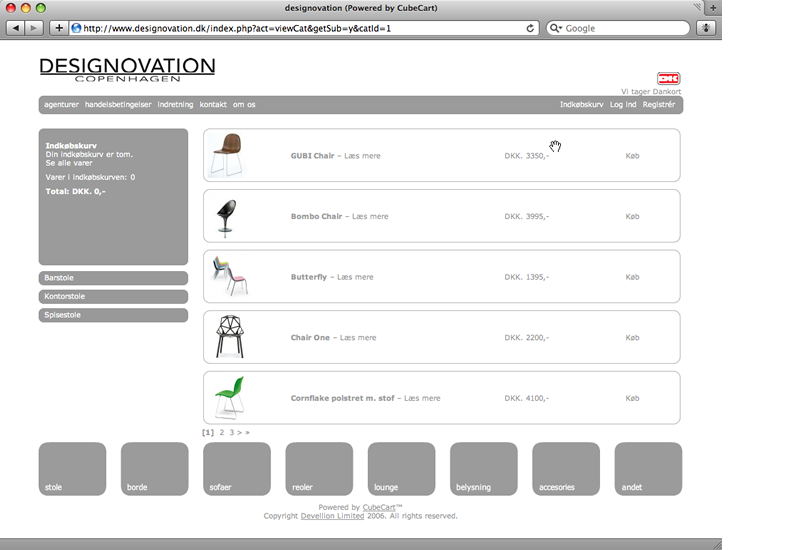Image resolution: width=800 pixels, height=550 pixels.
Task: Select the Kontorstole subcategory
Action: click(113, 296)
